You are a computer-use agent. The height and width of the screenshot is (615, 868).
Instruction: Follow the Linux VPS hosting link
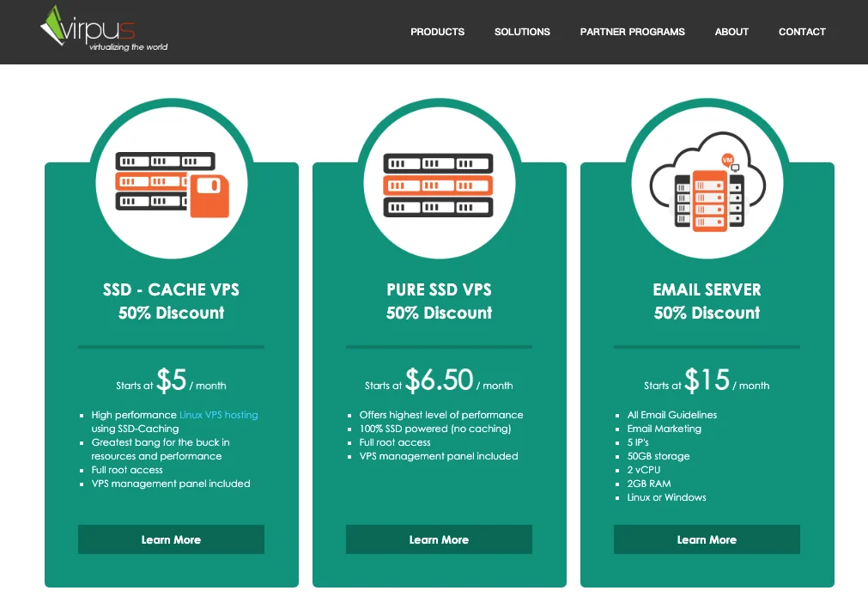click(219, 415)
